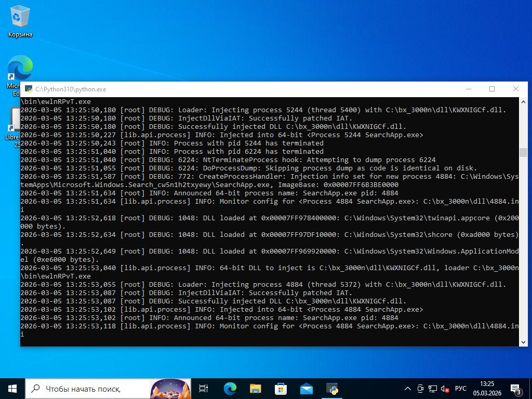Open the notification center with 3 notifications
Screen dimensions: 532x399
[516, 389]
